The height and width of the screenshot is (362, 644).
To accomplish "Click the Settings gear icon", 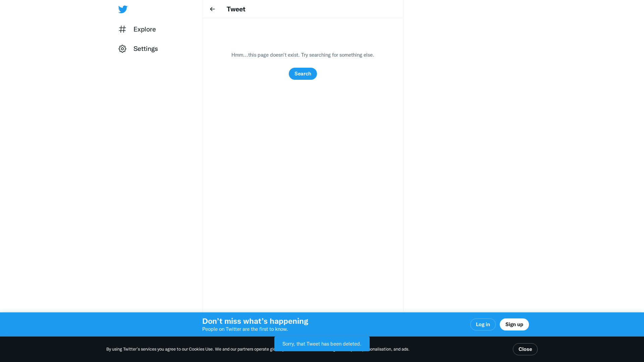I will click(x=122, y=49).
